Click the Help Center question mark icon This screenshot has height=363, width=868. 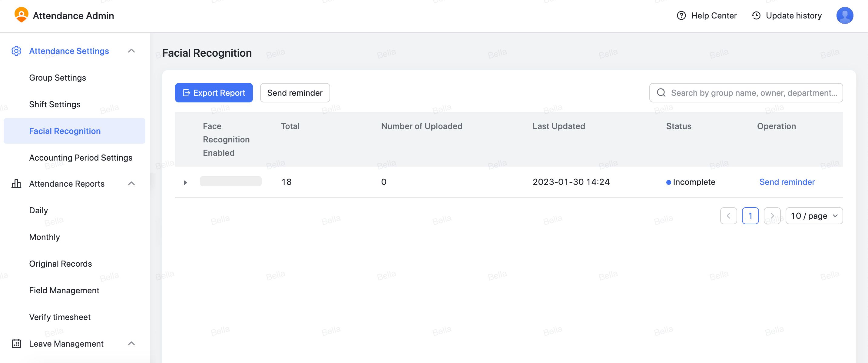click(681, 15)
